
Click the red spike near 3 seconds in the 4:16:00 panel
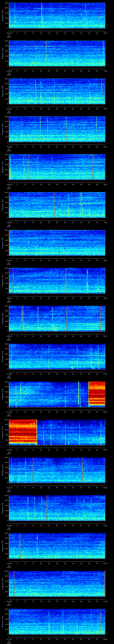pyautogui.click(x=14, y=584)
